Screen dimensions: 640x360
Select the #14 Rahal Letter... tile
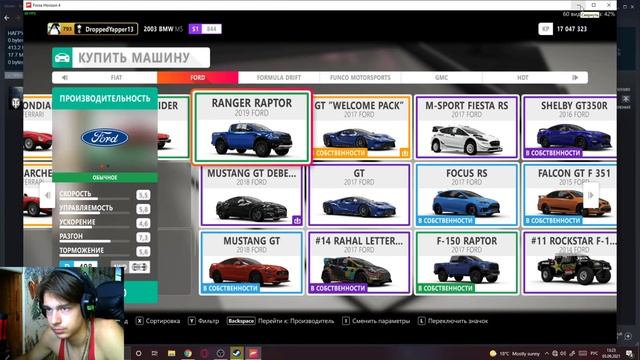click(x=359, y=262)
